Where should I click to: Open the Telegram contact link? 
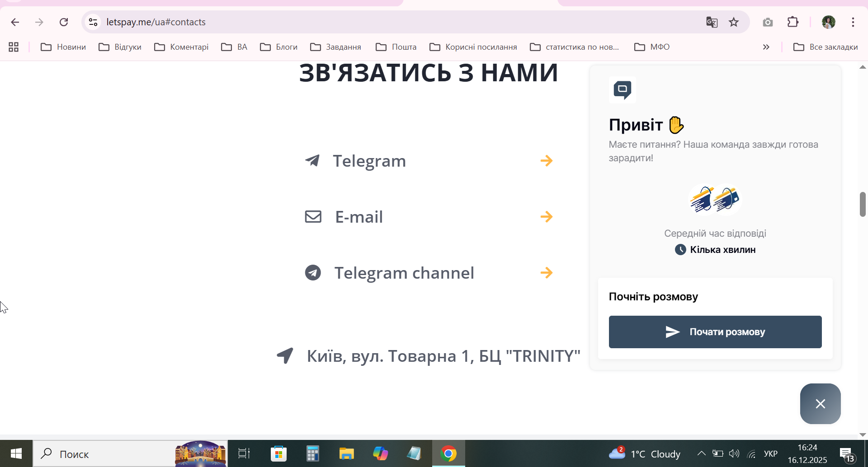pos(369,161)
